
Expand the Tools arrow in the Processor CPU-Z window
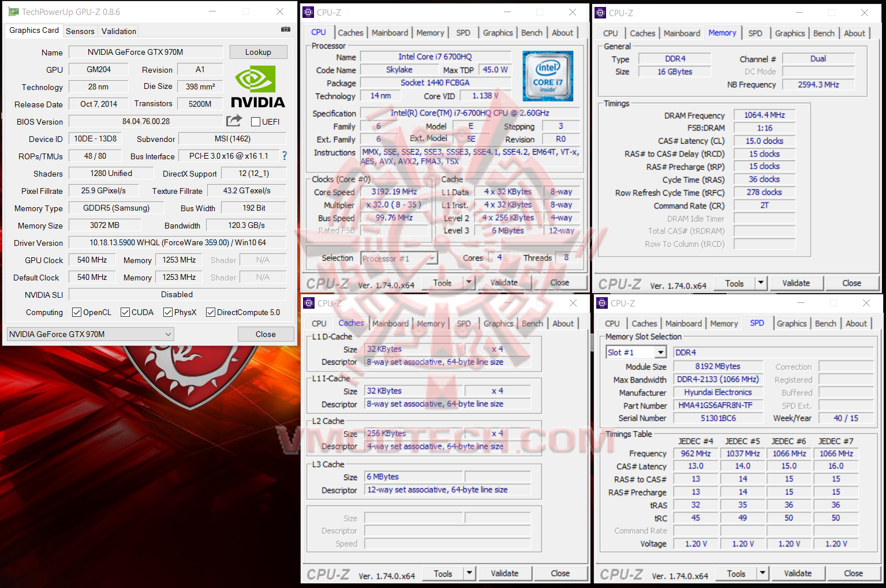click(x=469, y=283)
